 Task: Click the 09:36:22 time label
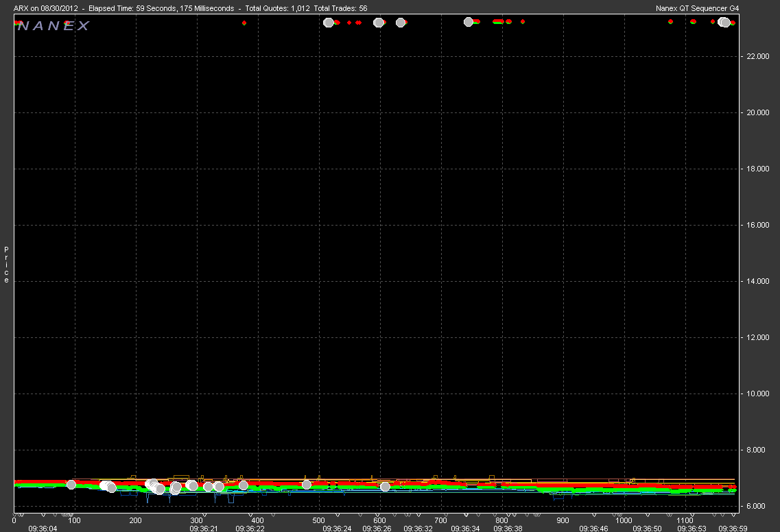pyautogui.click(x=250, y=529)
